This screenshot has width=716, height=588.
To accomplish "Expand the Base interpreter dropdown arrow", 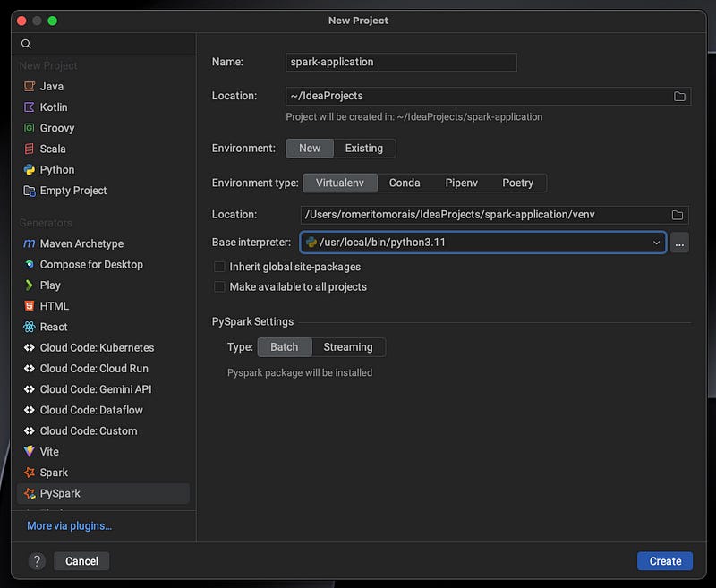I will click(656, 243).
